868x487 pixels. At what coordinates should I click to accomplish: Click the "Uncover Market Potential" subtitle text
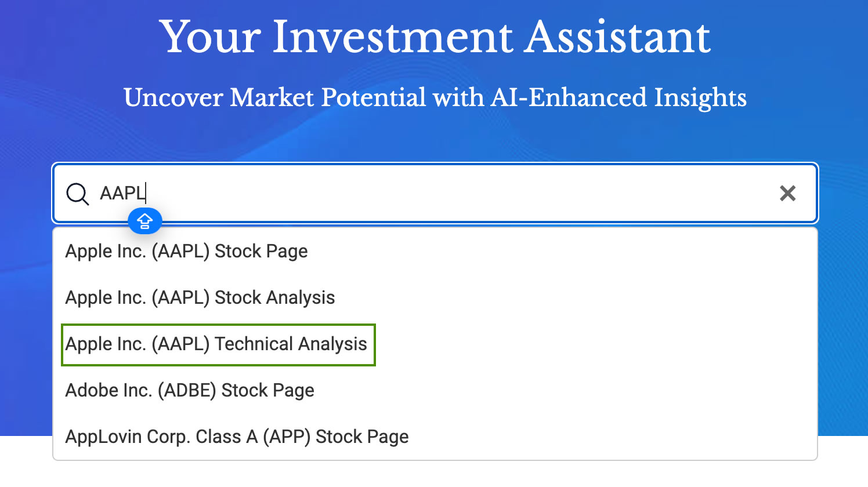pos(435,97)
